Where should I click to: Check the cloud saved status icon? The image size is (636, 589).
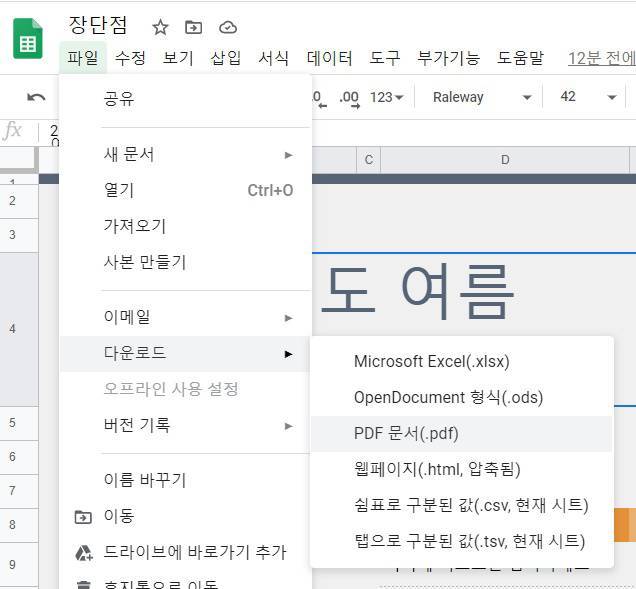tap(228, 28)
